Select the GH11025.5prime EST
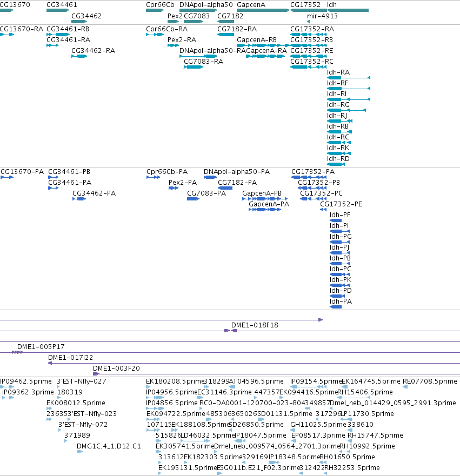This screenshot has height=476, width=460. click(318, 425)
